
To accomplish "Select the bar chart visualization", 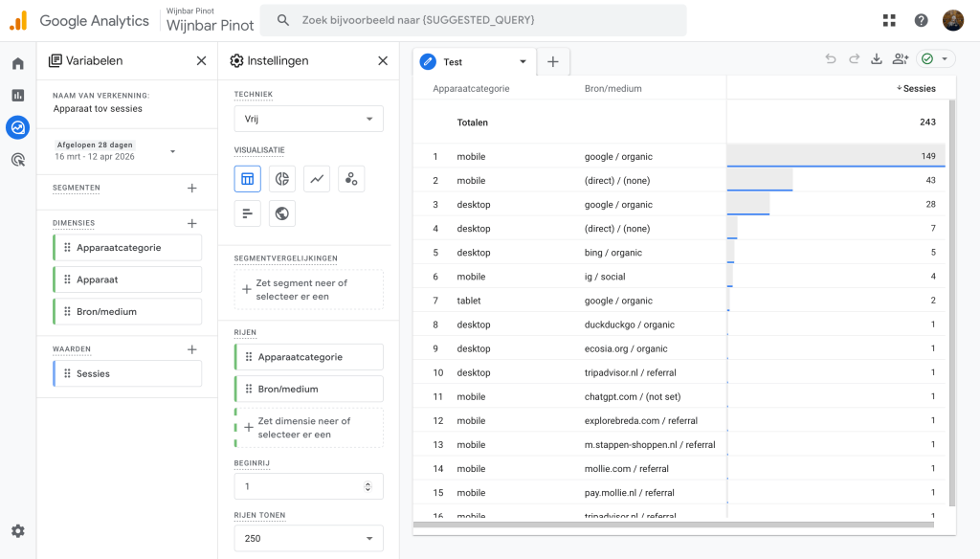I will [248, 213].
